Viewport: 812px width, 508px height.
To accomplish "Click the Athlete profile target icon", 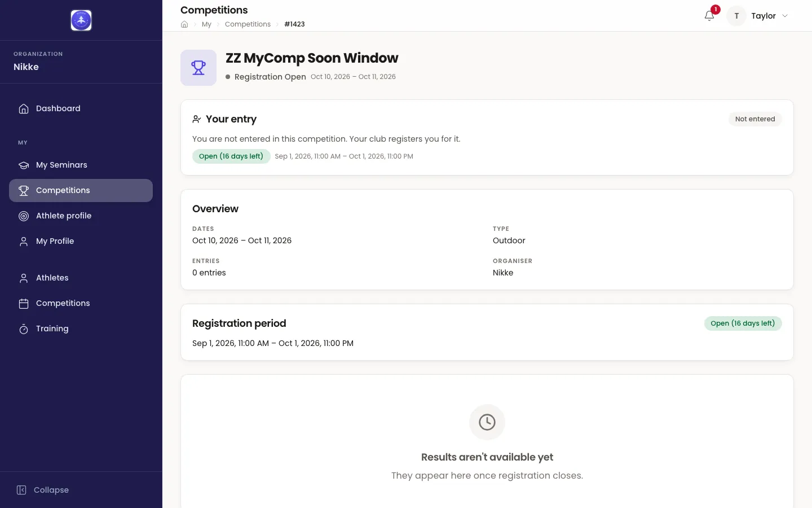I will [x=24, y=216].
